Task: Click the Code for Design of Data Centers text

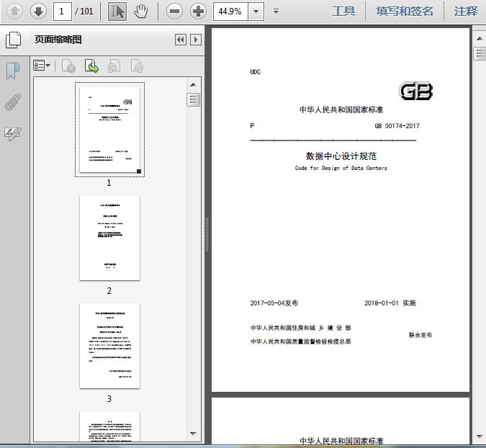Action: (x=341, y=168)
